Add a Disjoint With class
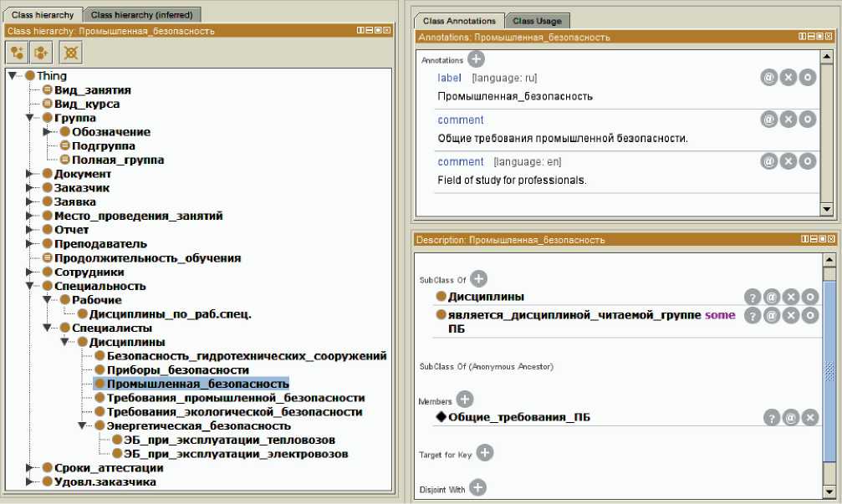Viewport: 842px width, 504px height. click(x=477, y=488)
